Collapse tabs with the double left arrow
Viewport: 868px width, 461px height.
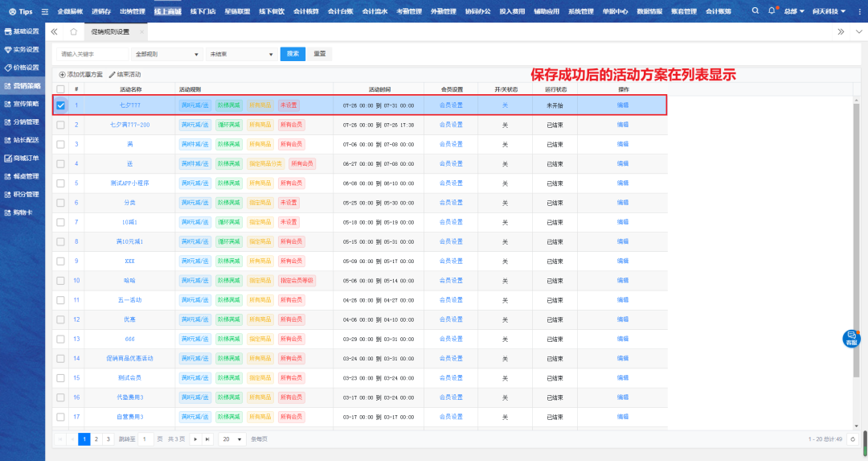(x=54, y=31)
